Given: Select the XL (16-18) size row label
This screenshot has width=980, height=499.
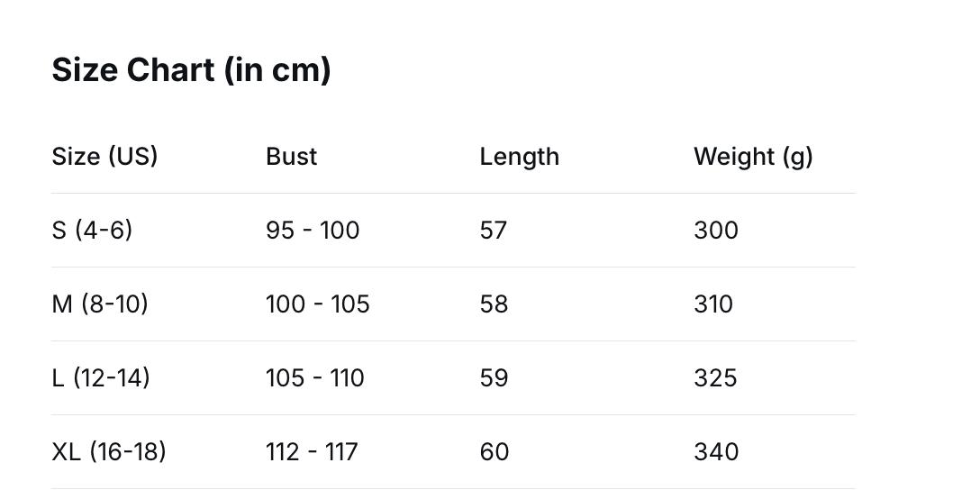Looking at the screenshot, I should pyautogui.click(x=109, y=452).
